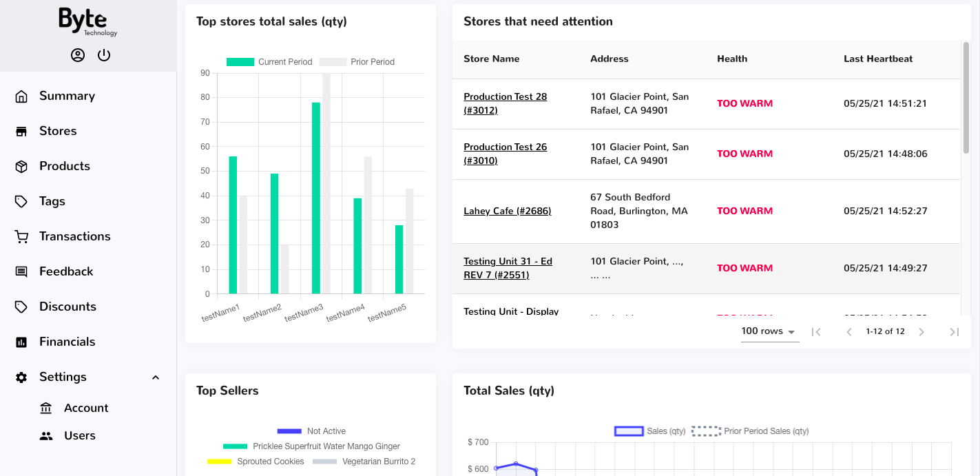Click the Summary home icon
This screenshot has height=476, width=980.
21,96
